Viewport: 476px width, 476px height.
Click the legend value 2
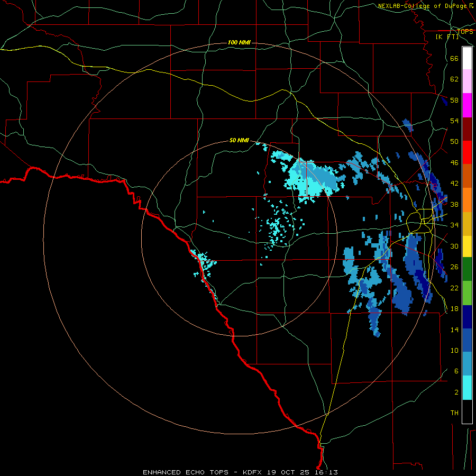click(456, 392)
